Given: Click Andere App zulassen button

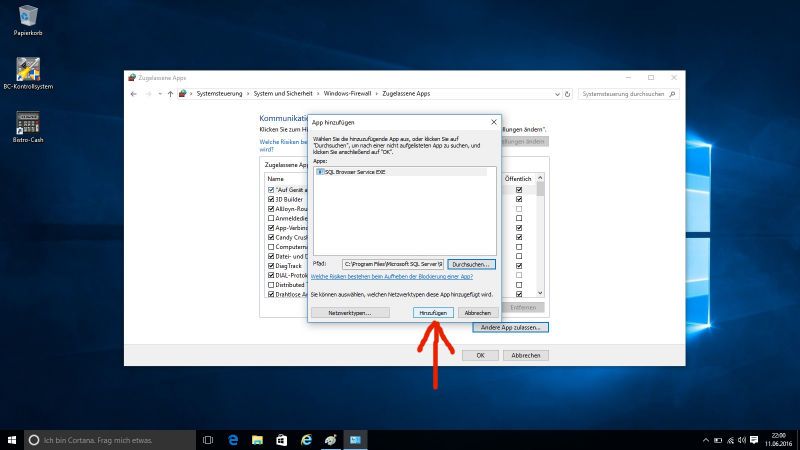Looking at the screenshot, I should [x=510, y=328].
